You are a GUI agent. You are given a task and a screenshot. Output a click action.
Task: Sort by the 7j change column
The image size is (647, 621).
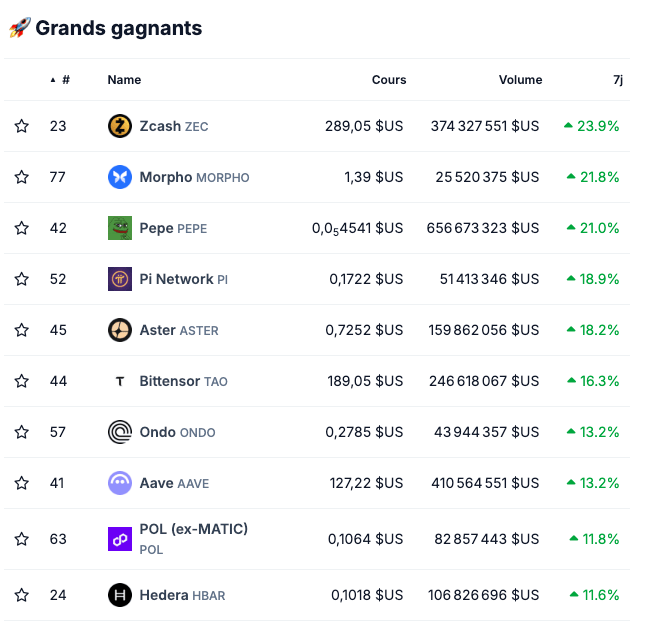(x=617, y=80)
